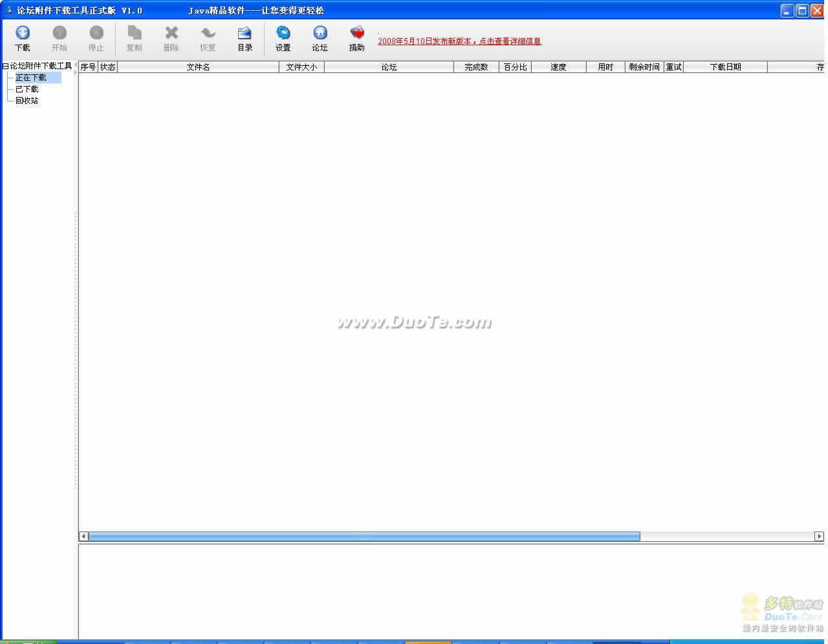Click the 下载日期 column header
The height and width of the screenshot is (644, 828).
pos(725,67)
